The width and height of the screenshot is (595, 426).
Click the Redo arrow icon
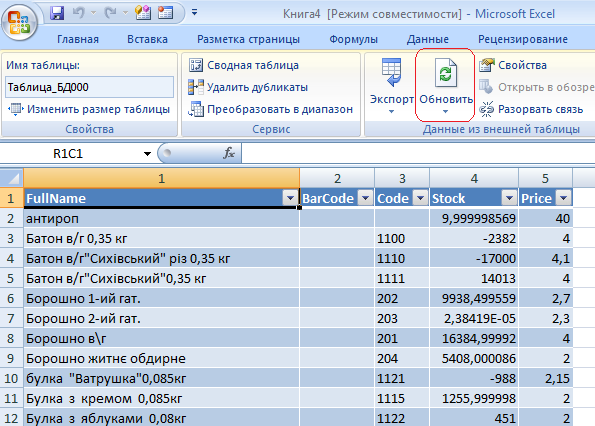coord(111,13)
